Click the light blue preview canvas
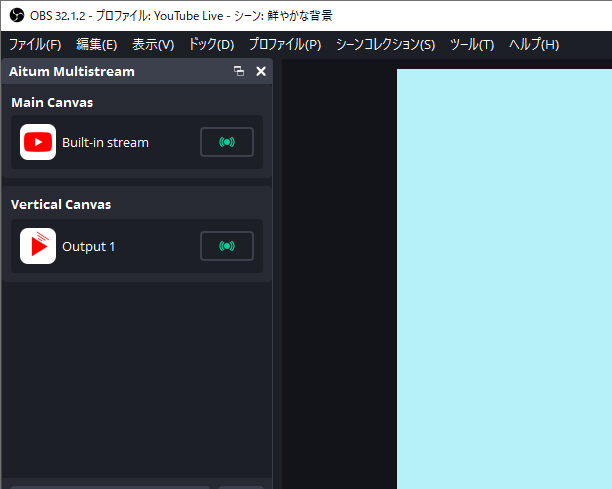Screen dimensions: 612x489 [x=504, y=279]
